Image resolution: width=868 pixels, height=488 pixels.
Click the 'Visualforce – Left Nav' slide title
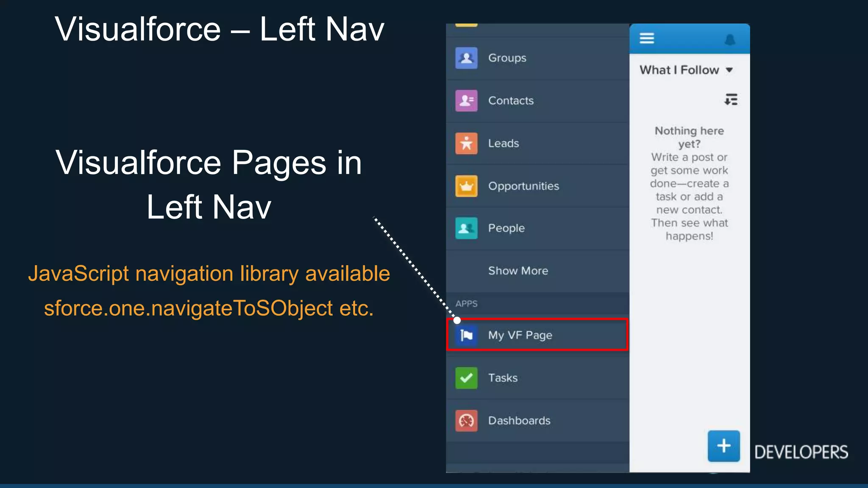(220, 29)
